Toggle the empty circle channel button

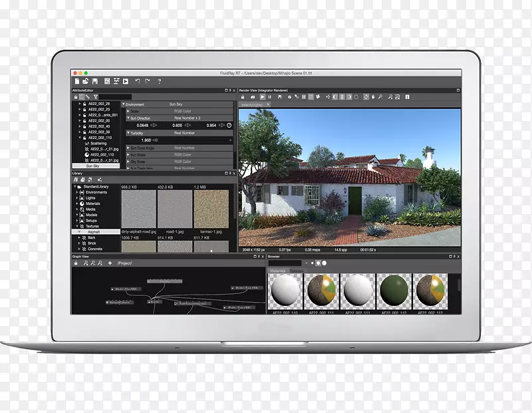coord(356,97)
